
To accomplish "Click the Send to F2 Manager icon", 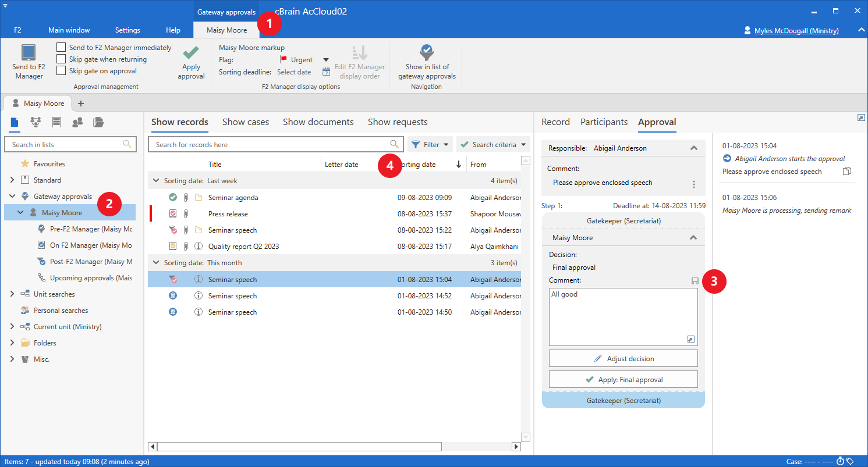I will pos(29,52).
